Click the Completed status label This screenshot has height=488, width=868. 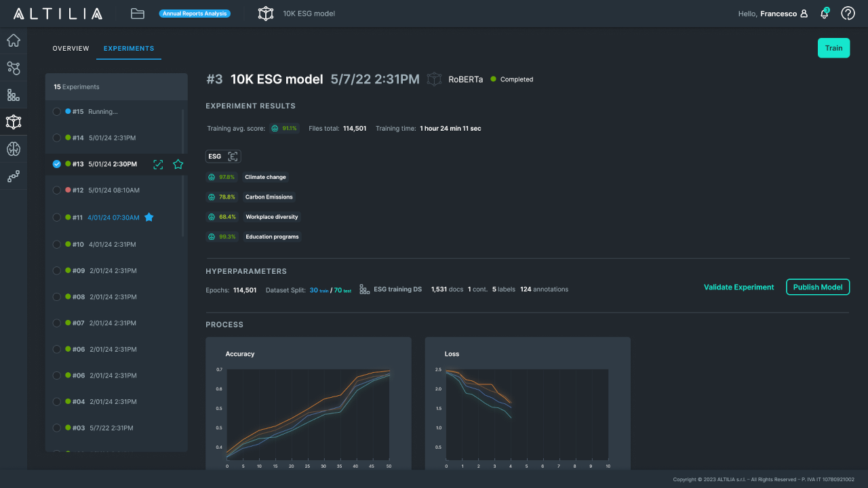tap(517, 79)
